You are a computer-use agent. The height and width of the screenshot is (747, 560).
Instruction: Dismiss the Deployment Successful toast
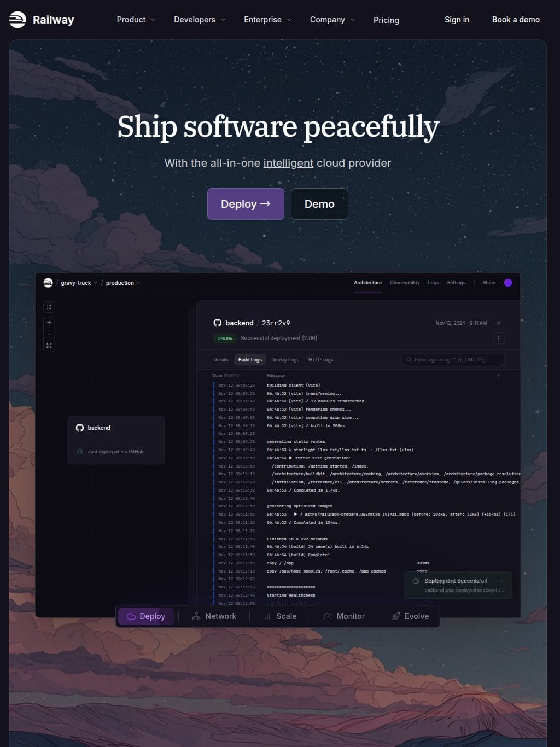point(501,581)
